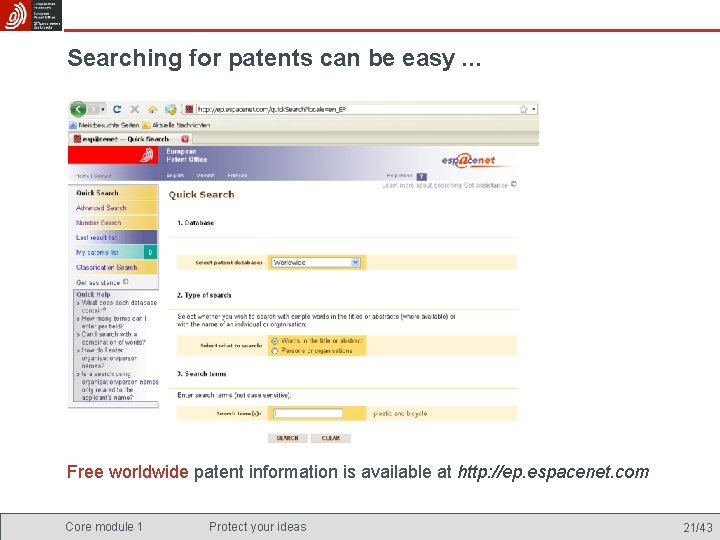Click the white EPO logo on the red banner
This screenshot has width=720, height=540.
[x=146, y=155]
